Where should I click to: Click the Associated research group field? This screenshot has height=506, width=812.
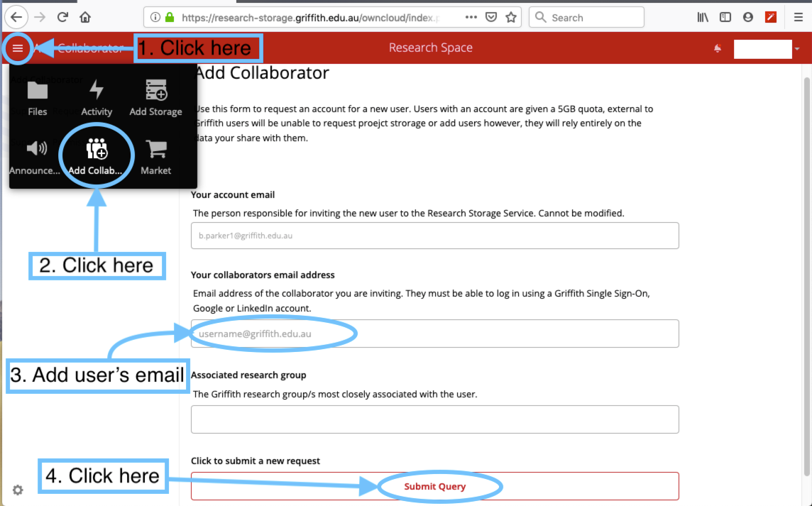click(434, 419)
